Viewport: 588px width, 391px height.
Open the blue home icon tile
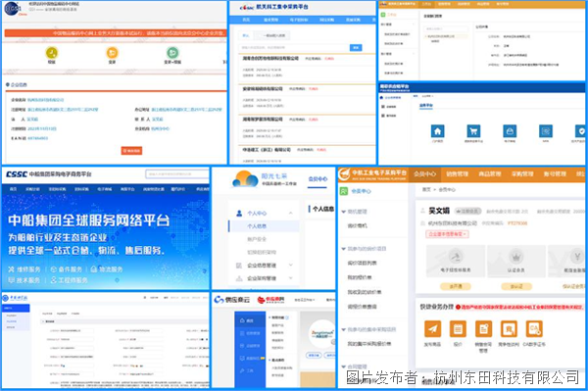coord(438,131)
